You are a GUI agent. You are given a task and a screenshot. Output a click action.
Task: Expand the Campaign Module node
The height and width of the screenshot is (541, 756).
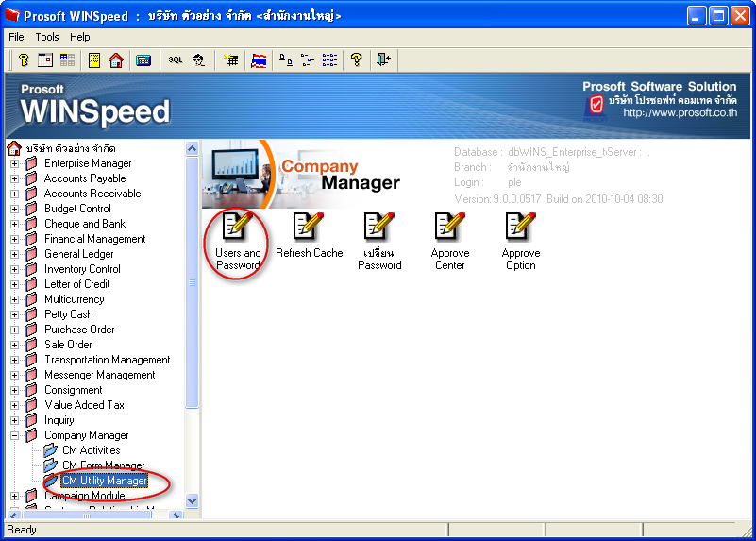pos(14,497)
